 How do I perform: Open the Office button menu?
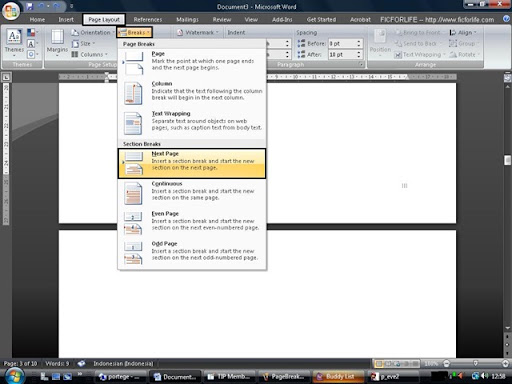11,11
